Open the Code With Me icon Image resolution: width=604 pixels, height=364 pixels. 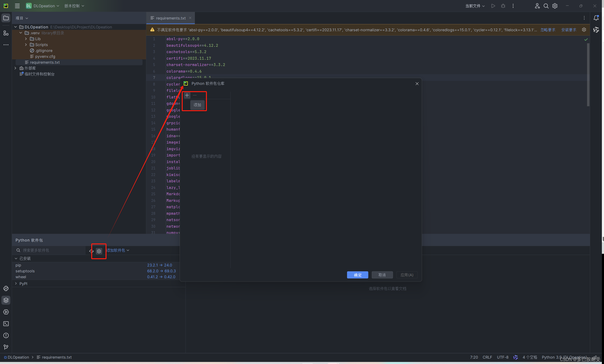(537, 6)
